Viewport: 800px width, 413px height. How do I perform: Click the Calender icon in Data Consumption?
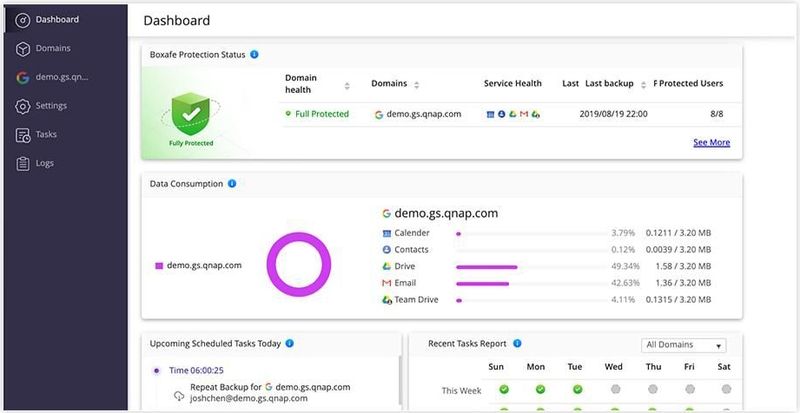(x=387, y=233)
